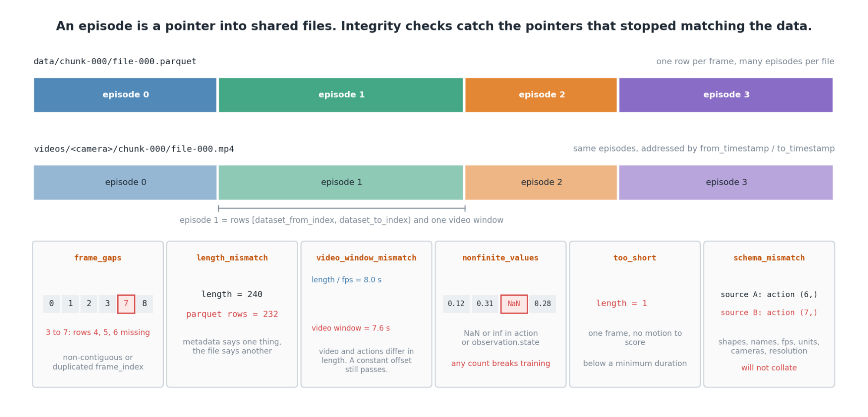The width and height of the screenshot is (868, 417).
Task: Click the video episode 0 block
Action: coord(125,182)
